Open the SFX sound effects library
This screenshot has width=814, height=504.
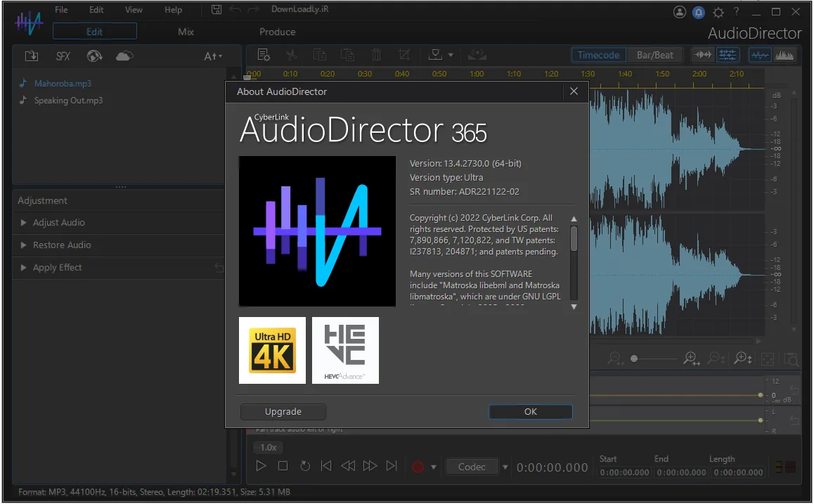(x=63, y=56)
